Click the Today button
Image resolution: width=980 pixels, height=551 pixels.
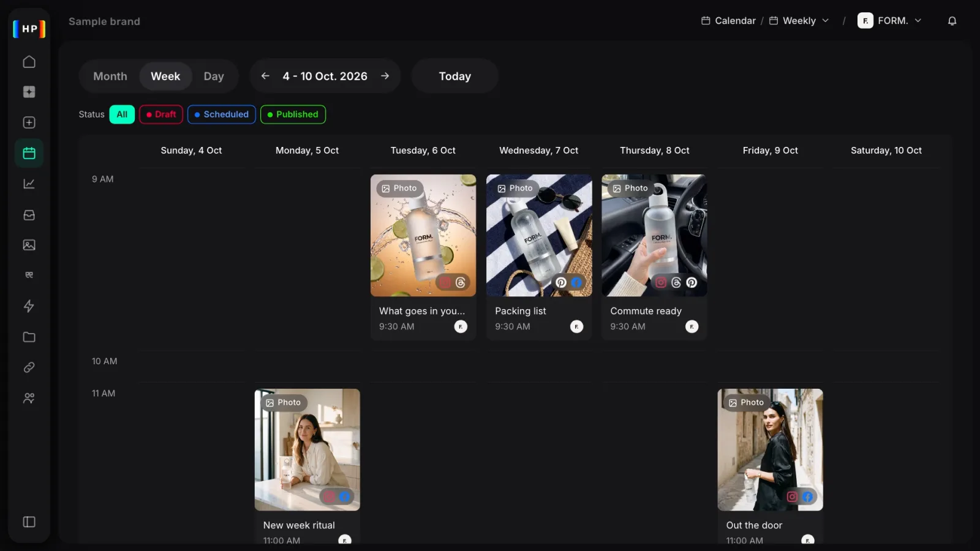coord(455,76)
